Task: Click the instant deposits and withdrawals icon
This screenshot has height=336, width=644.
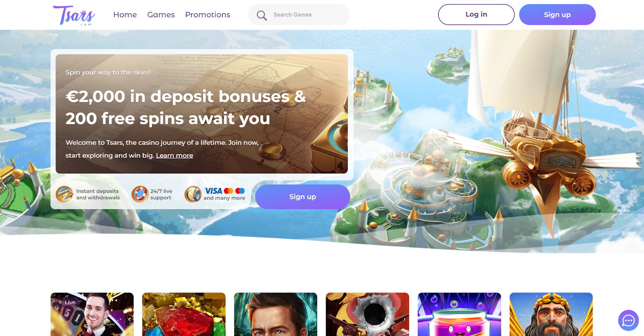Action: click(x=64, y=194)
